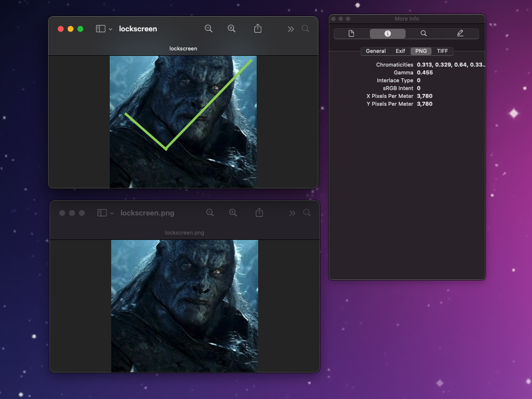Open sidebar view chevron in lockscreen.png window
The height and width of the screenshot is (399, 532).
pos(112,213)
